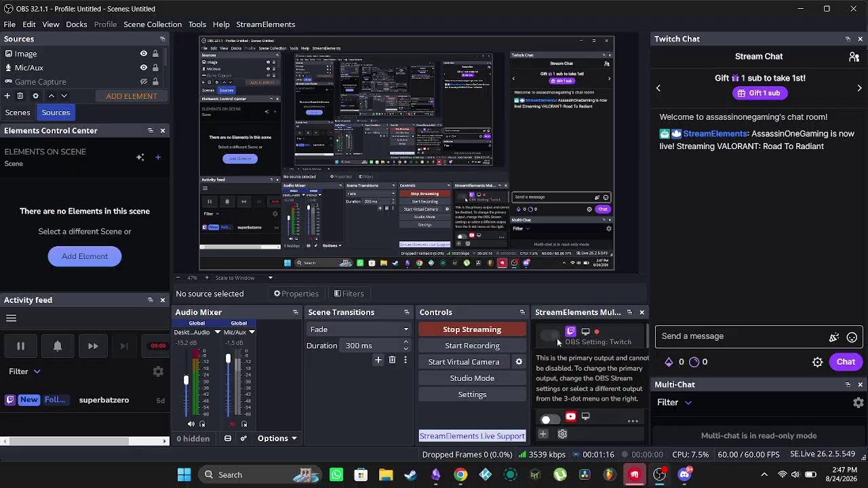Delete the scene transition using the trash

point(392,361)
